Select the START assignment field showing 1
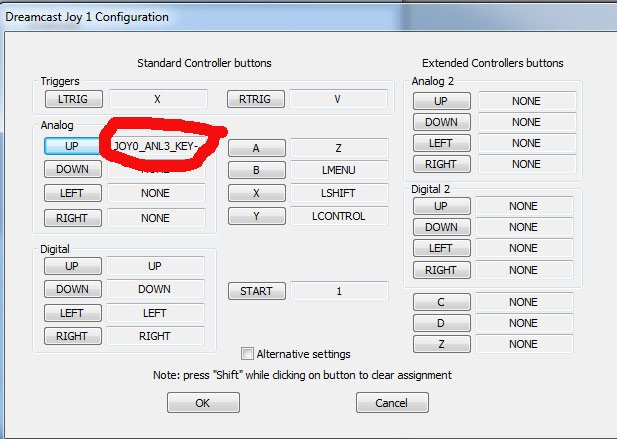This screenshot has height=439, width=617. 339,291
